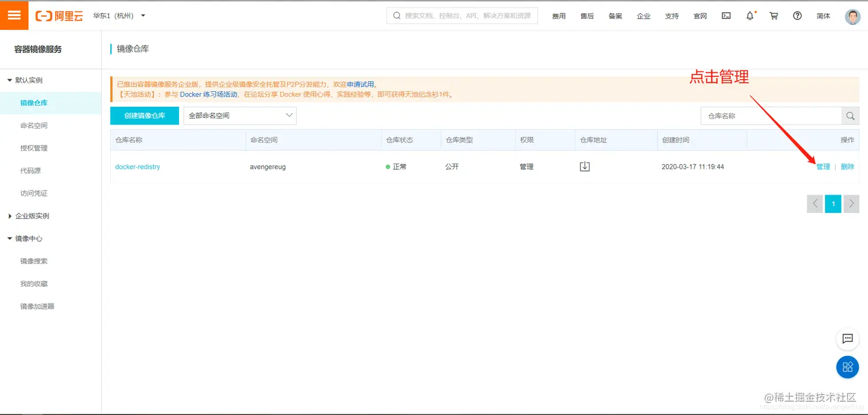Open the shopping cart in top bar
Viewport: 868px width, 415px height.
click(773, 15)
